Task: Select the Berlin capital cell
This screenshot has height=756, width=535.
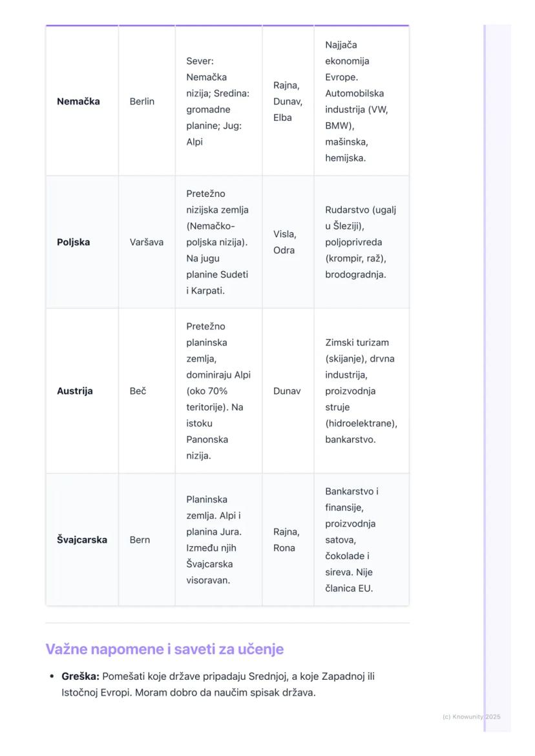Action: pos(142,101)
